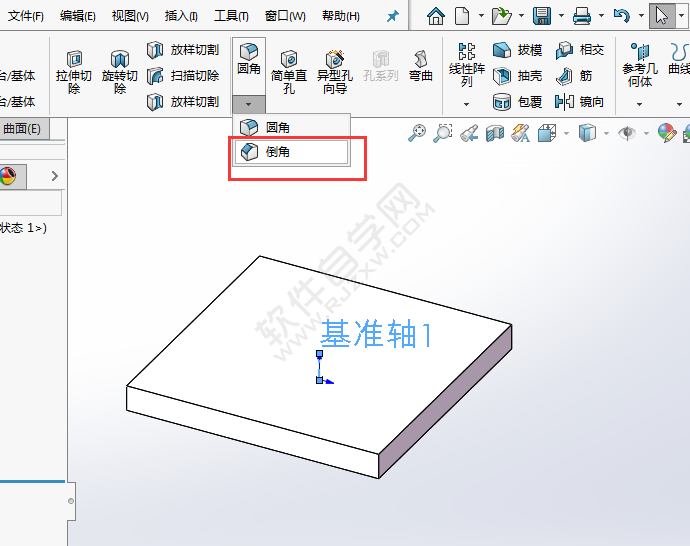Print the document with printer icon

click(582, 16)
